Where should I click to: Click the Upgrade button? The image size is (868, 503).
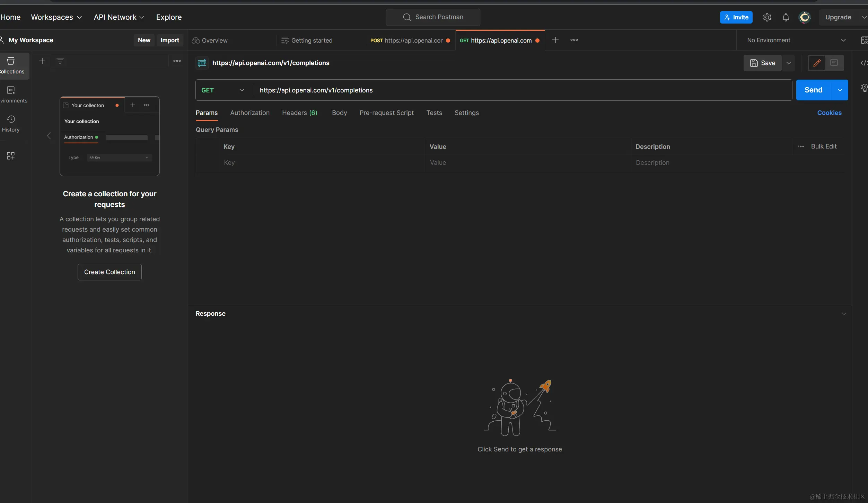tap(838, 17)
